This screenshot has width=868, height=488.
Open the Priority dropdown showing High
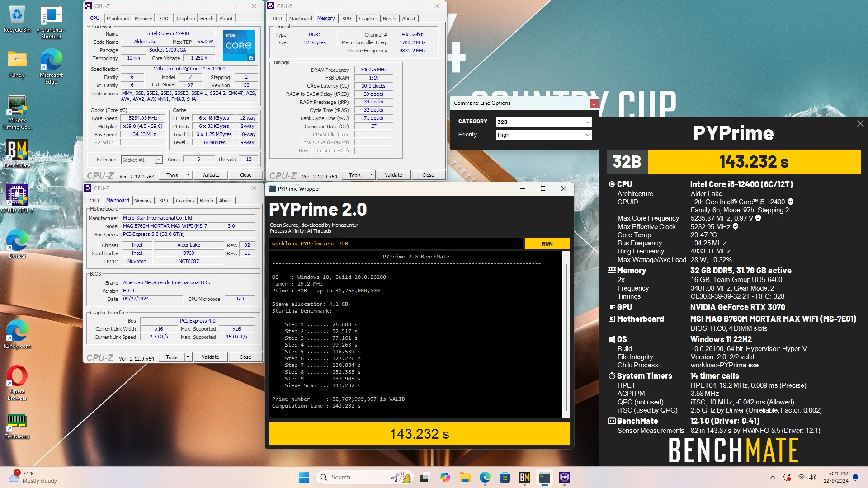point(544,135)
